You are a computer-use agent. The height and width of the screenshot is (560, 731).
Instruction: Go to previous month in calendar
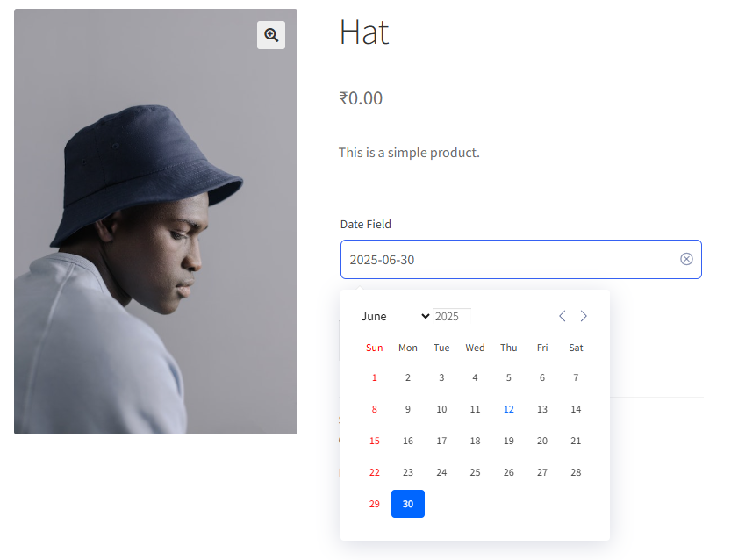pyautogui.click(x=563, y=316)
